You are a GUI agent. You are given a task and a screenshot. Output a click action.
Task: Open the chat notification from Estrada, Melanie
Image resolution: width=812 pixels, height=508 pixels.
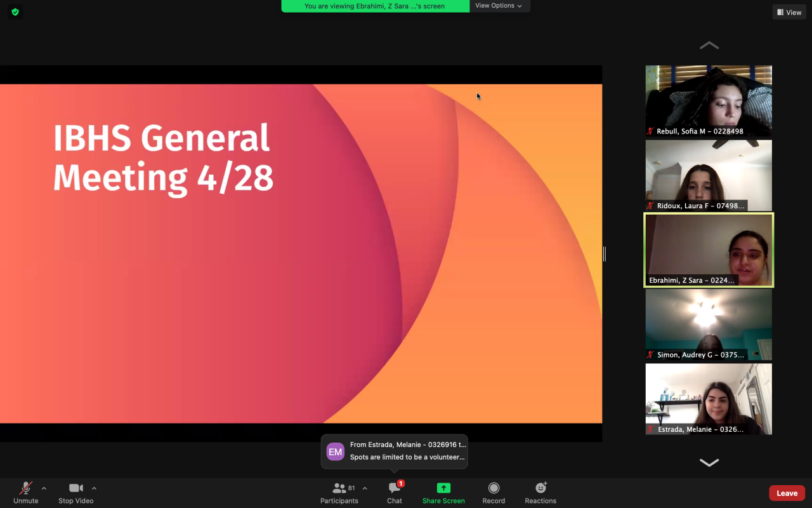pyautogui.click(x=395, y=451)
